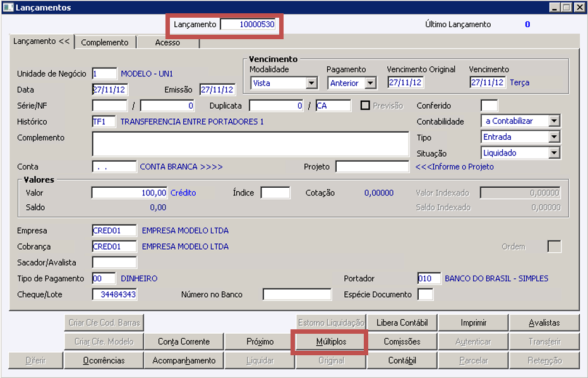Click the Conferido field
The width and height of the screenshot is (588, 378).
click(489, 106)
